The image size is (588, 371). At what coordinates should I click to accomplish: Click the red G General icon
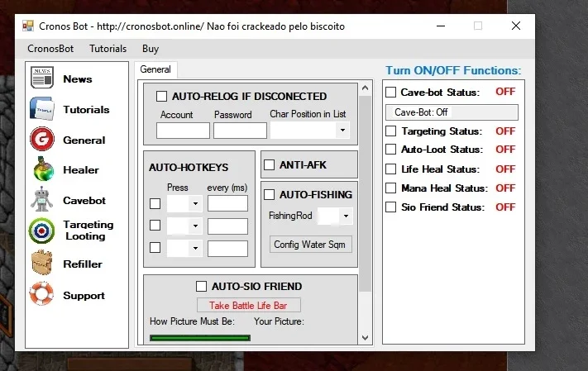tap(42, 139)
